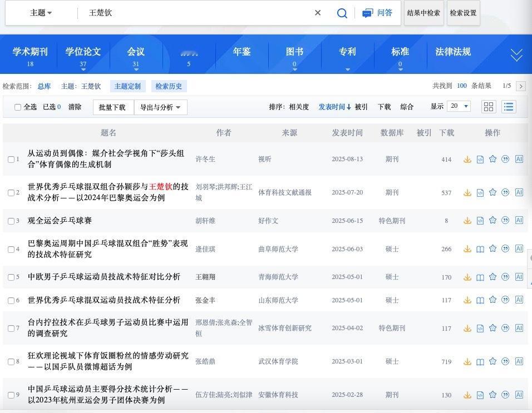Switch to grid view layout icon
The height and width of the screenshot is (413, 532).
pyautogui.click(x=489, y=107)
